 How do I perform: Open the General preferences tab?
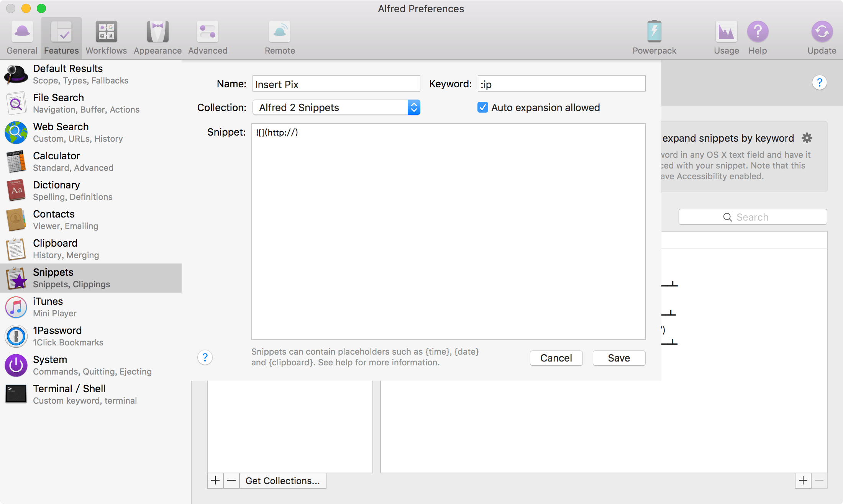tap(22, 38)
